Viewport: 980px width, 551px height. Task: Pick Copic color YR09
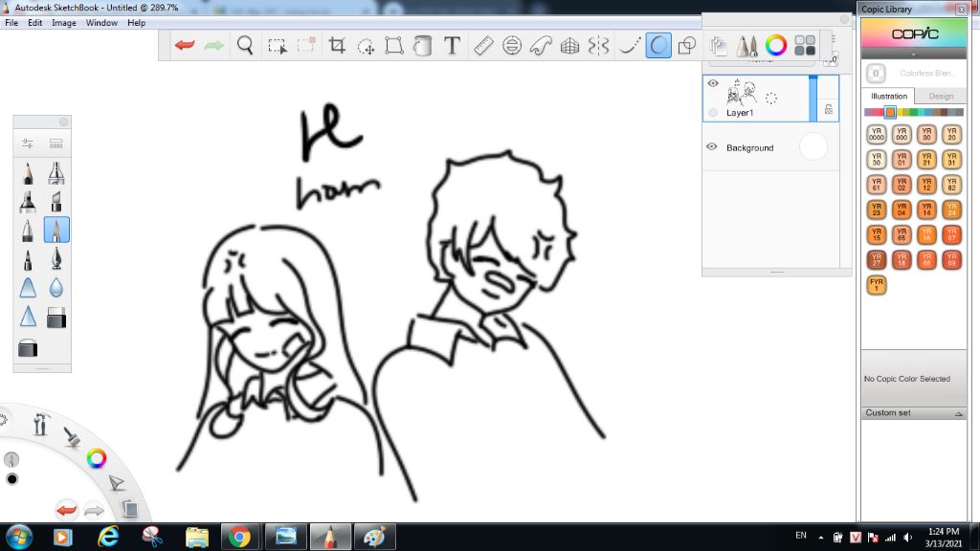coord(951,259)
